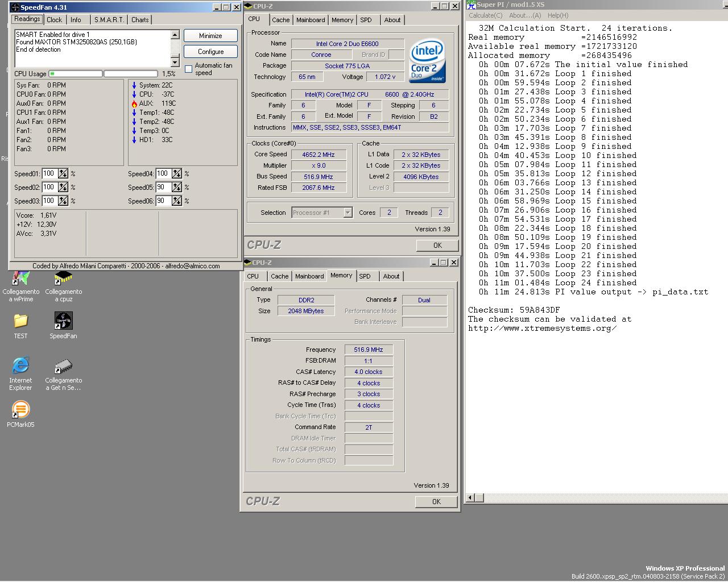
Task: Click OK in the lower CPU-Z window
Action: pos(436,501)
